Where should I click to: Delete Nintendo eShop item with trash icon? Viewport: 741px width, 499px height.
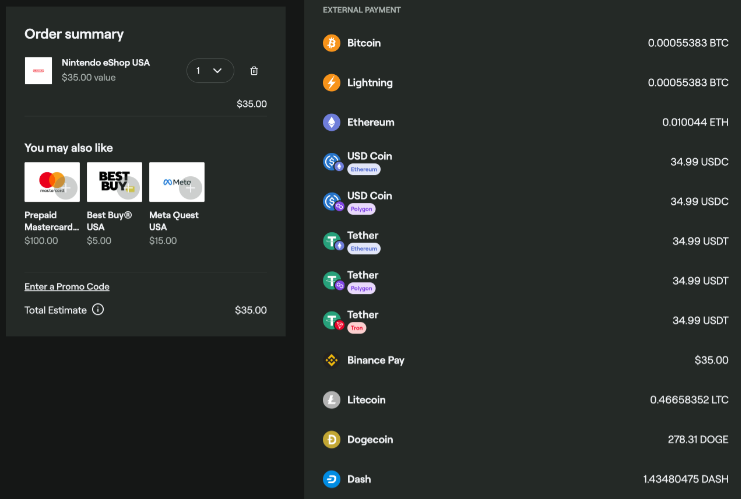click(x=254, y=71)
